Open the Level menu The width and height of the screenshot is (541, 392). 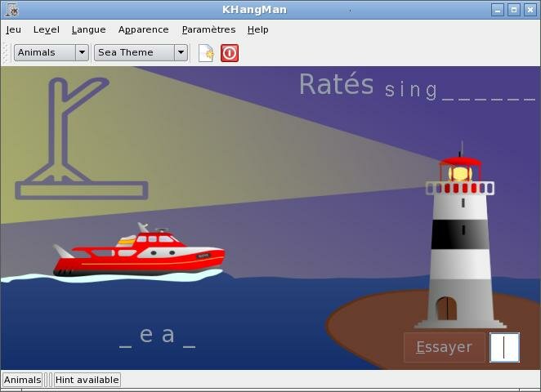tap(47, 29)
